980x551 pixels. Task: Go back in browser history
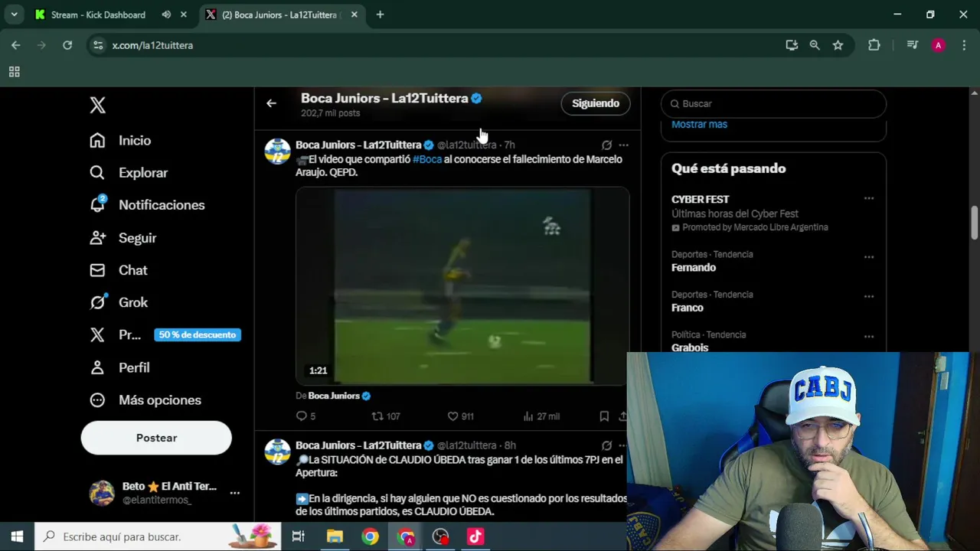pyautogui.click(x=16, y=45)
